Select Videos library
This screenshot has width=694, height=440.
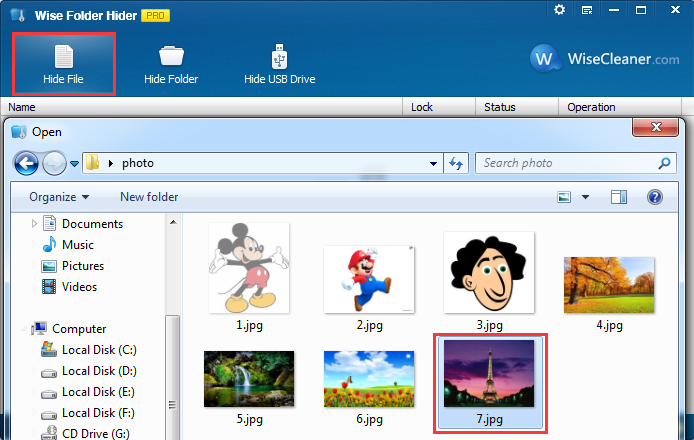click(x=79, y=287)
